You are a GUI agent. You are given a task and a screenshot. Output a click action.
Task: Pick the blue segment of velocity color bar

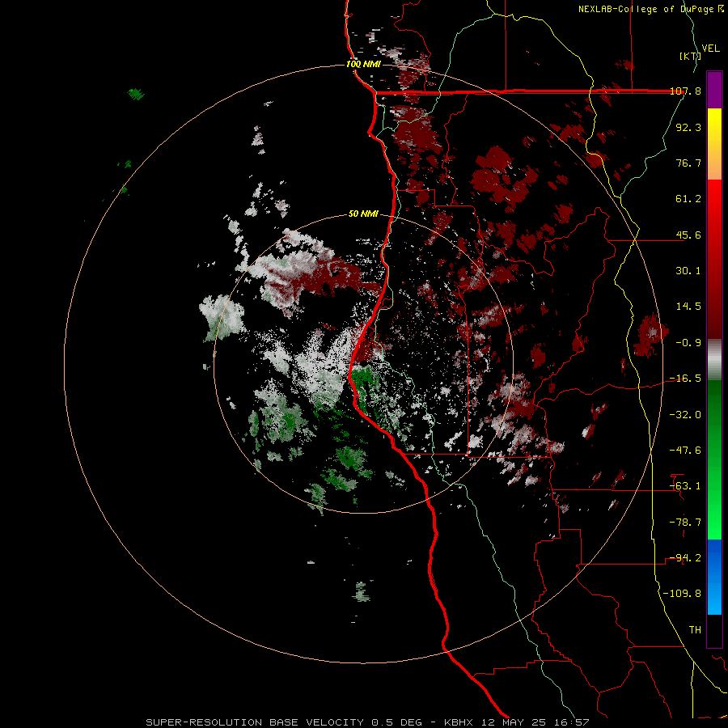tap(714, 577)
